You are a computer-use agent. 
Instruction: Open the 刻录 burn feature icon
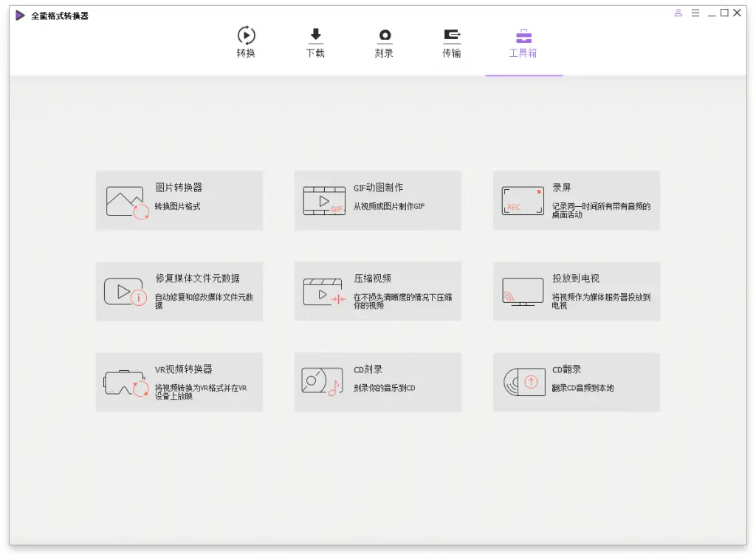pos(384,35)
